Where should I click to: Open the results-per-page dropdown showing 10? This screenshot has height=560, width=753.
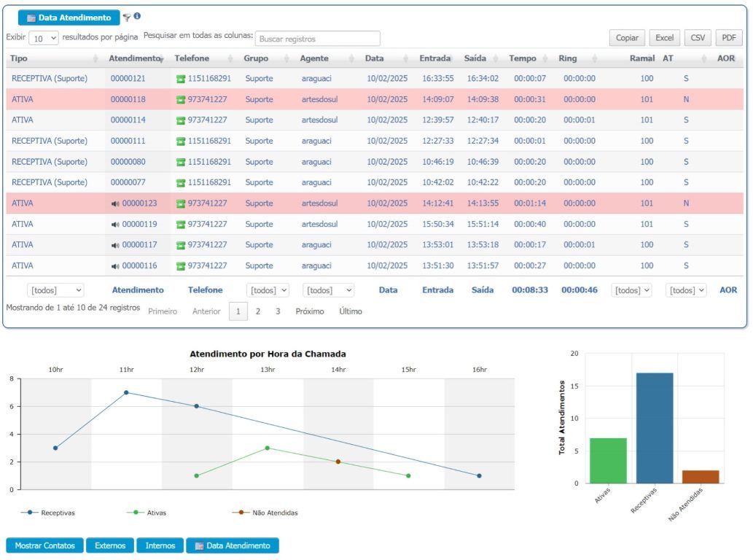coord(44,38)
